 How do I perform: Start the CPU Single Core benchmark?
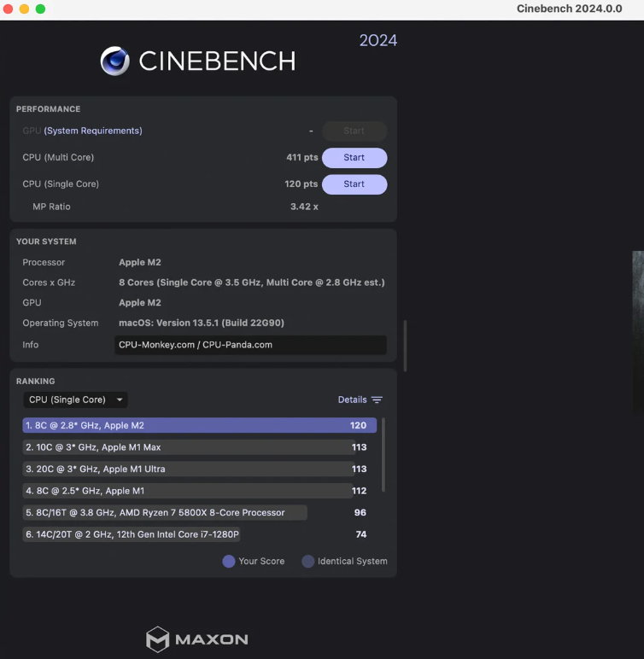click(354, 184)
